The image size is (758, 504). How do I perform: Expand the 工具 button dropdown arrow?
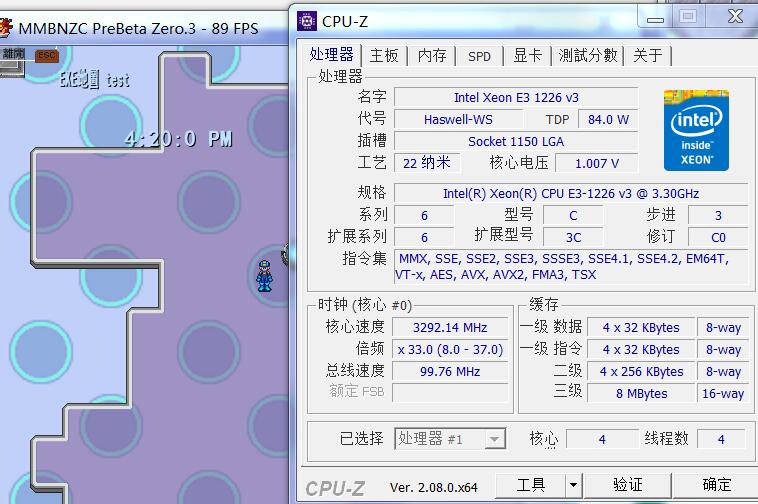click(573, 485)
